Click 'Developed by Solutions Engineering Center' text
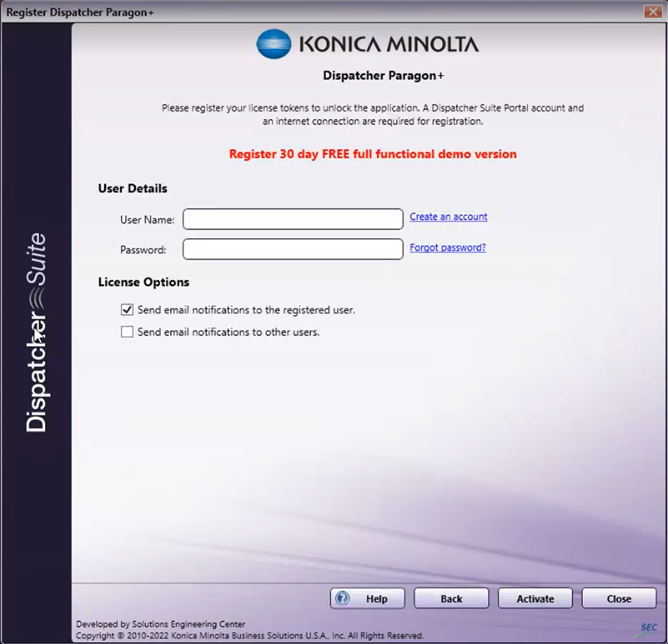Screen dimensions: 668x644 [161, 624]
